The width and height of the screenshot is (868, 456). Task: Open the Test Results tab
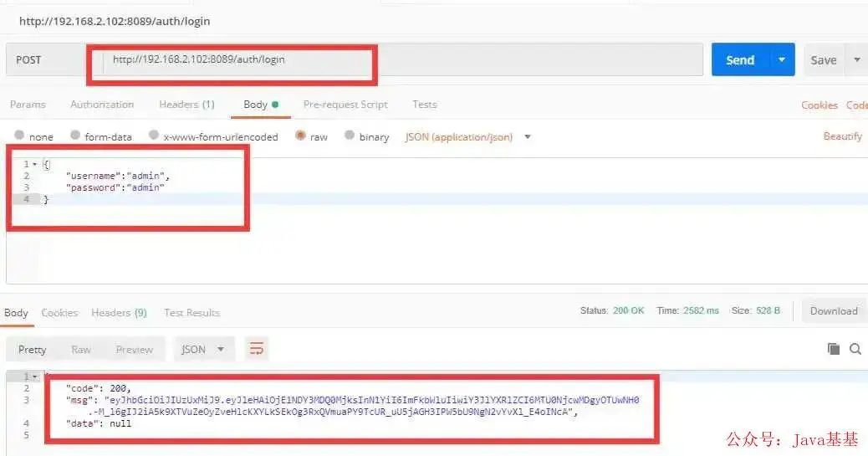191,312
